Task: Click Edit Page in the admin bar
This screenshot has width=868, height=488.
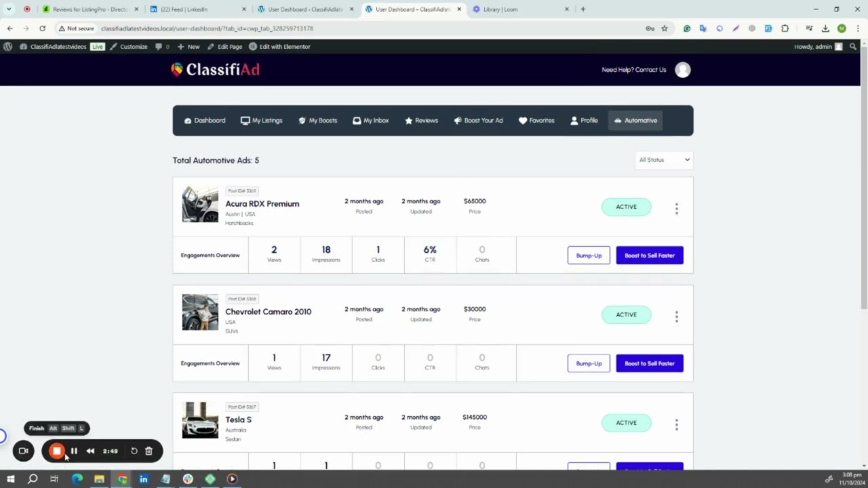Action: [224, 47]
